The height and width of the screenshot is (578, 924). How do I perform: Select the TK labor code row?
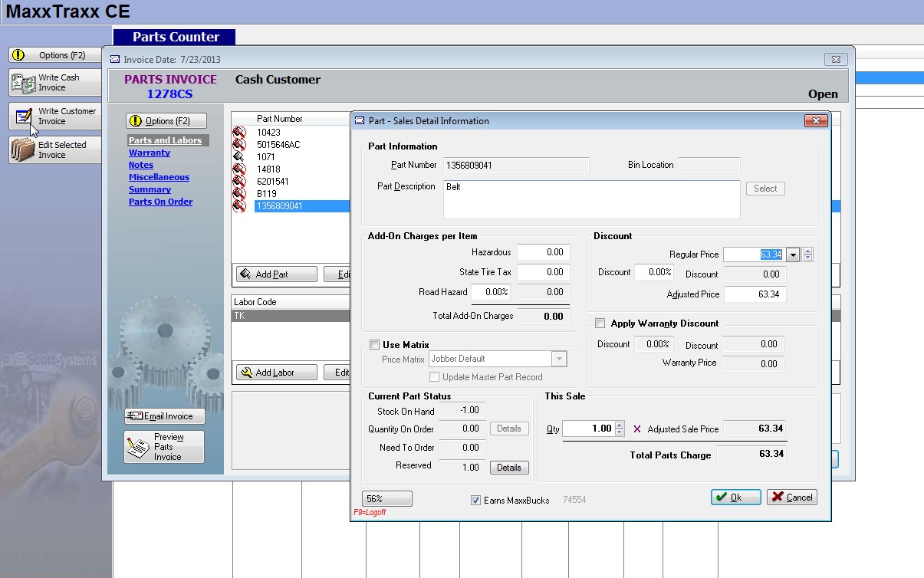291,315
